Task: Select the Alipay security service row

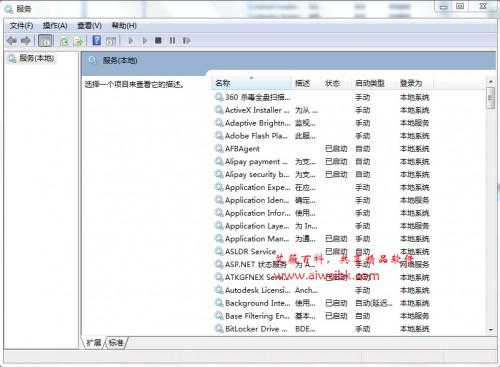Action: [x=322, y=174]
